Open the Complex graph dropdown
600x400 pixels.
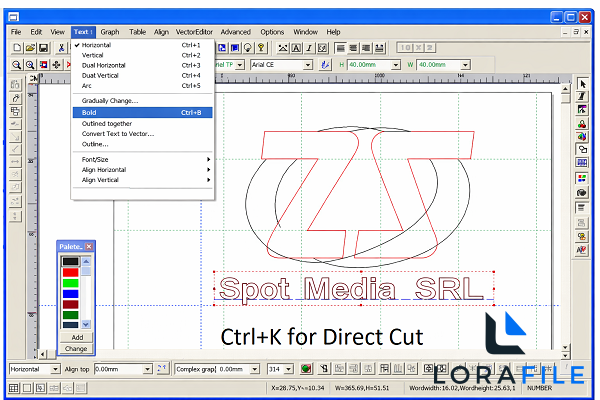coord(254,369)
